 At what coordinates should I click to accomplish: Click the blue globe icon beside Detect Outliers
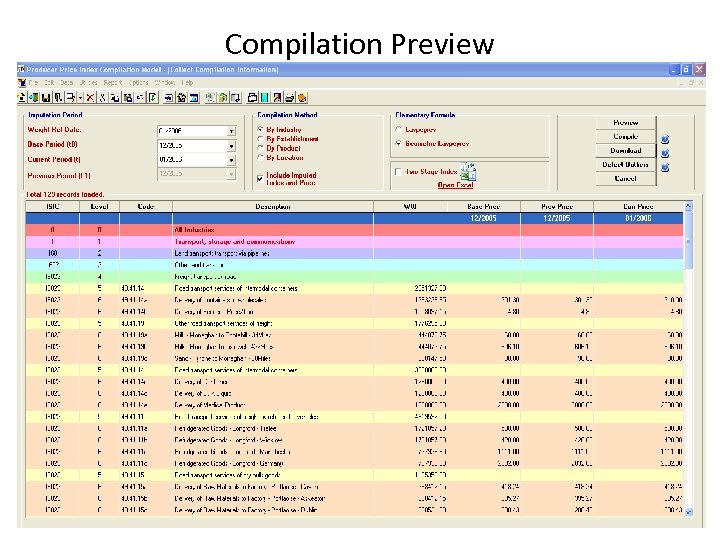664,167
